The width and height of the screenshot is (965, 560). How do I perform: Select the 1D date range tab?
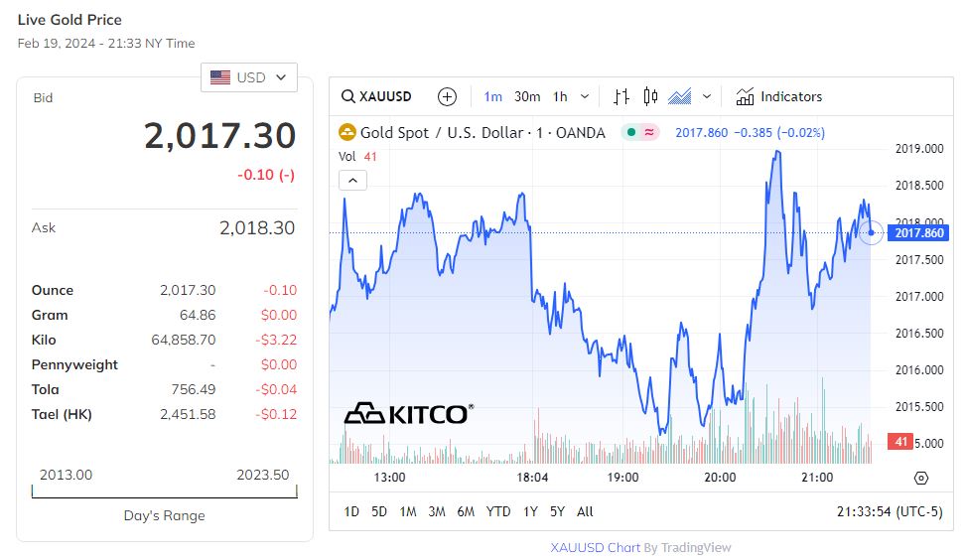[351, 511]
